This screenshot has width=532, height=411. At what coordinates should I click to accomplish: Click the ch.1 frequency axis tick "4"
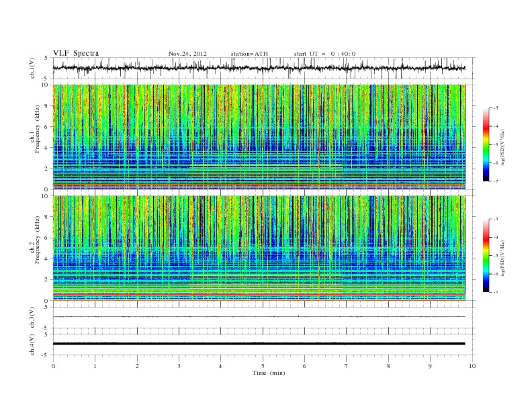point(47,148)
